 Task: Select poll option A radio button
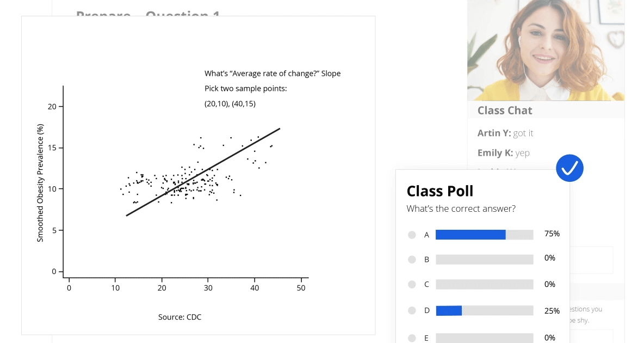click(x=412, y=235)
